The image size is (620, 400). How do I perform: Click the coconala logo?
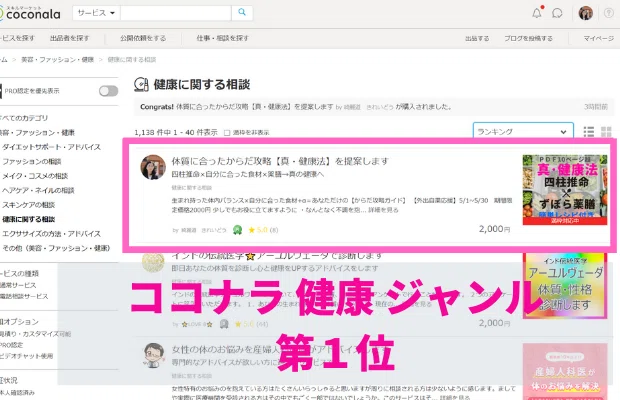30,13
